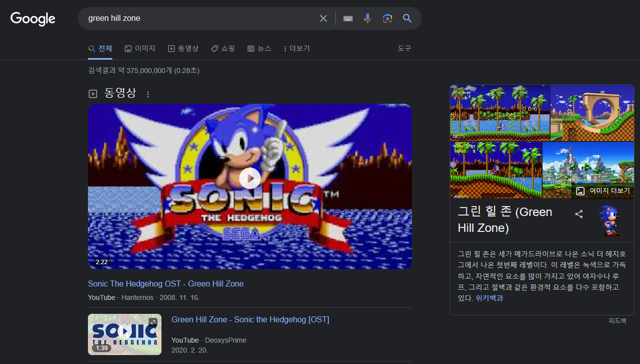Viewport: 640px width, 364px height.
Task: Click the result count text 375,000,000개
Action: 149,71
